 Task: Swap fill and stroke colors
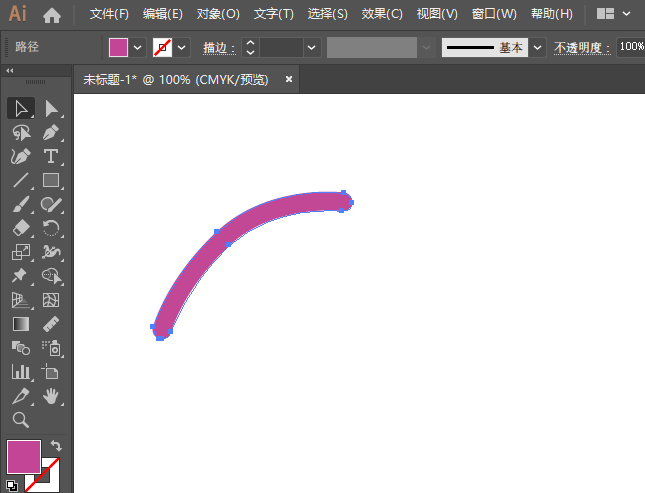tap(56, 446)
